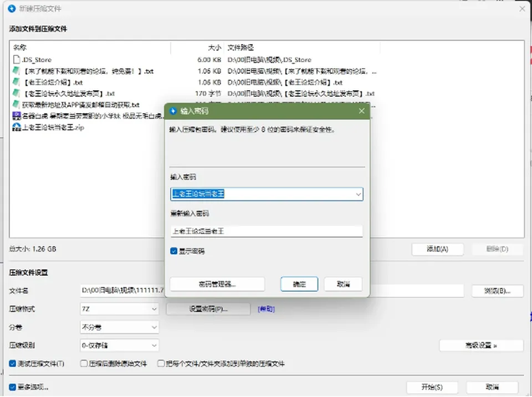This screenshot has width=532, height=397.
Task: Click the purple video file icon in list
Action: coord(16,116)
